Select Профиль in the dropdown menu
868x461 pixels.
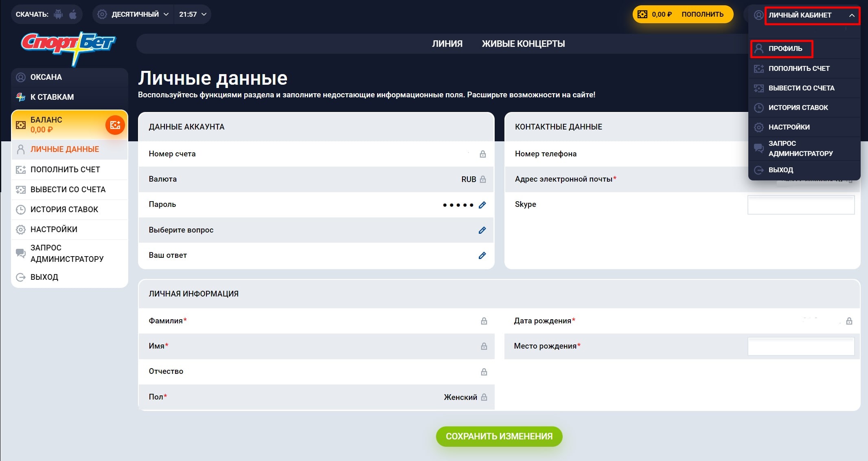tap(785, 48)
